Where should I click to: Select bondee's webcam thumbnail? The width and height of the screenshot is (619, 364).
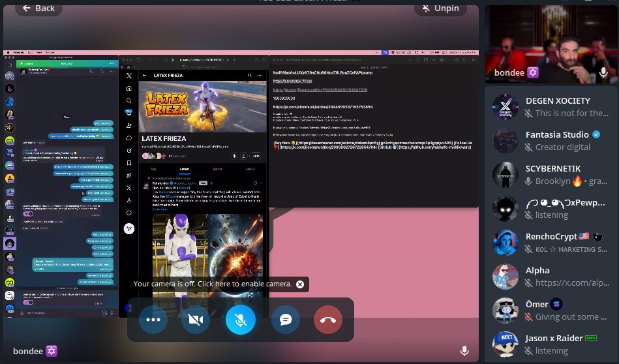(x=551, y=44)
